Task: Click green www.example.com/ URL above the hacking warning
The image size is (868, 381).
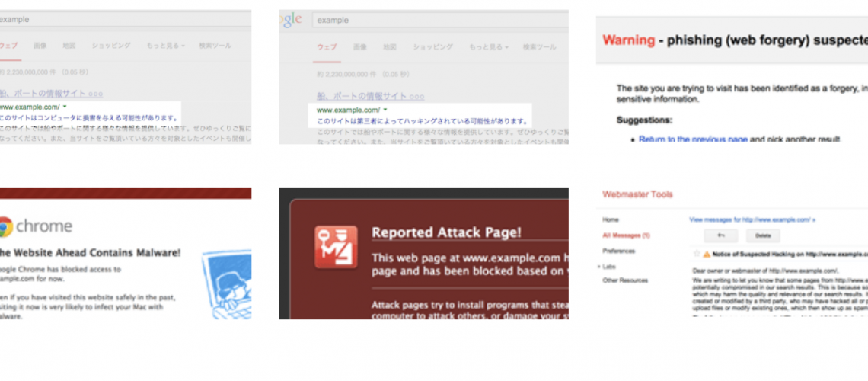Action: pos(348,110)
